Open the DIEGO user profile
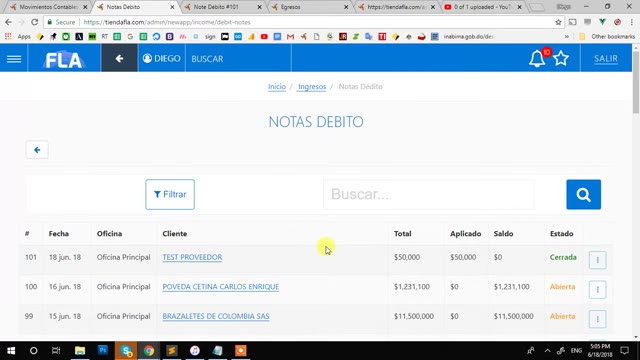640x360 pixels. (162, 58)
